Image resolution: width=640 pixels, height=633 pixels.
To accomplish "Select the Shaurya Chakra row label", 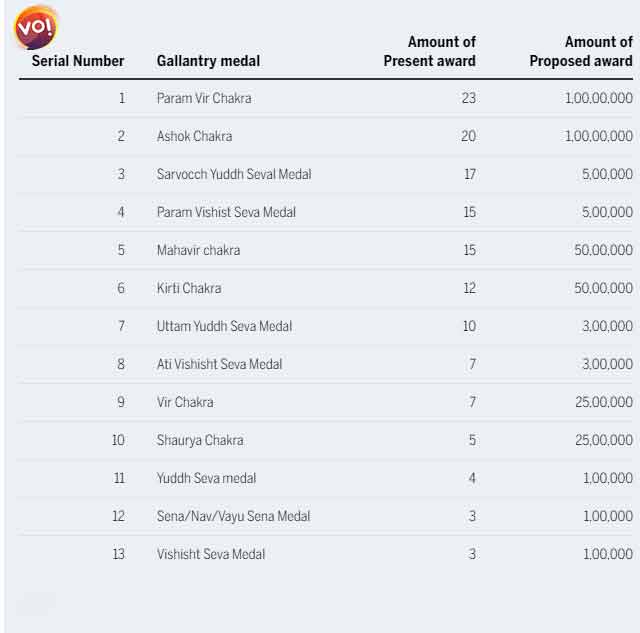I will (x=200, y=440).
